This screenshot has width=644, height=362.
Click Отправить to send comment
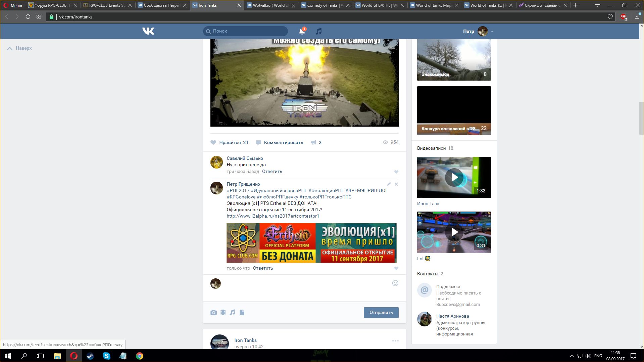tap(381, 312)
